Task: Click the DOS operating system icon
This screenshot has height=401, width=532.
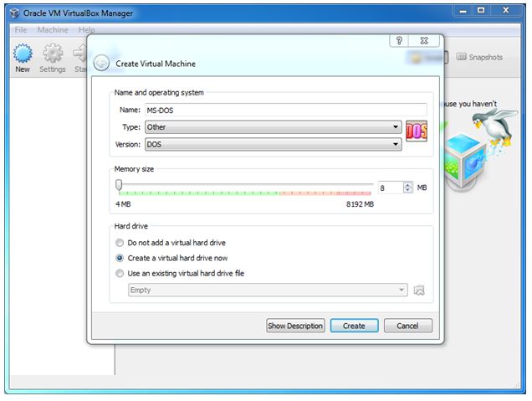Action: point(416,131)
